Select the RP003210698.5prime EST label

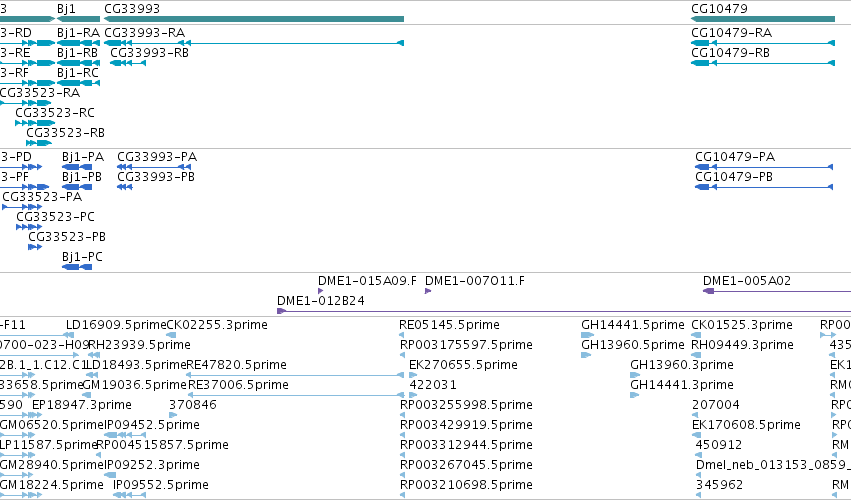pyautogui.click(x=466, y=485)
